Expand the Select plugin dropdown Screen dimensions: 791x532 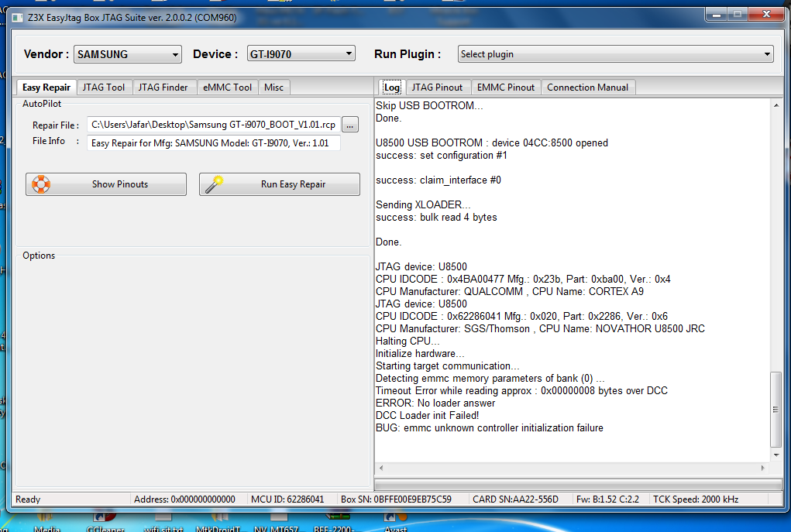click(615, 54)
